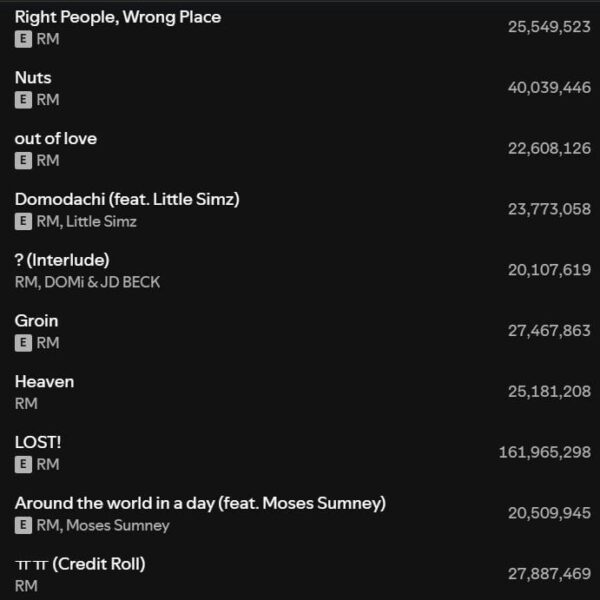Click explicit badge under LOST!
This screenshot has height=600, width=600.
click(x=23, y=465)
